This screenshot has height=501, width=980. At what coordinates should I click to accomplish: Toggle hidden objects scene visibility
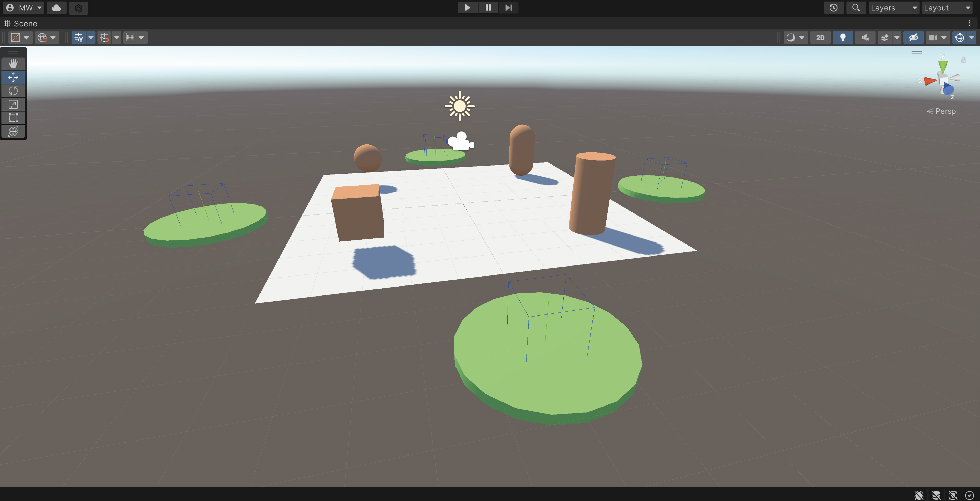[913, 38]
